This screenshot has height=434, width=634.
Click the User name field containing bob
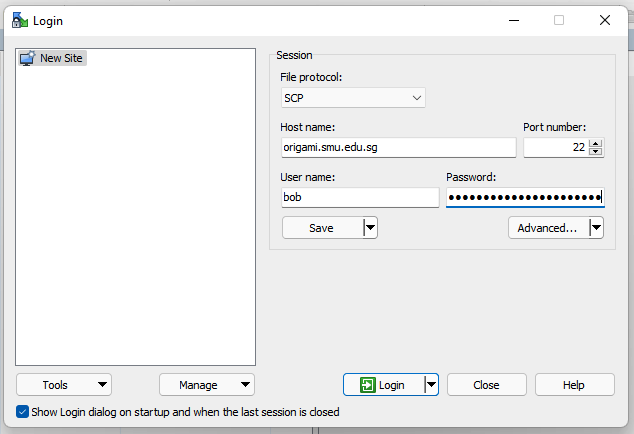[x=360, y=197]
